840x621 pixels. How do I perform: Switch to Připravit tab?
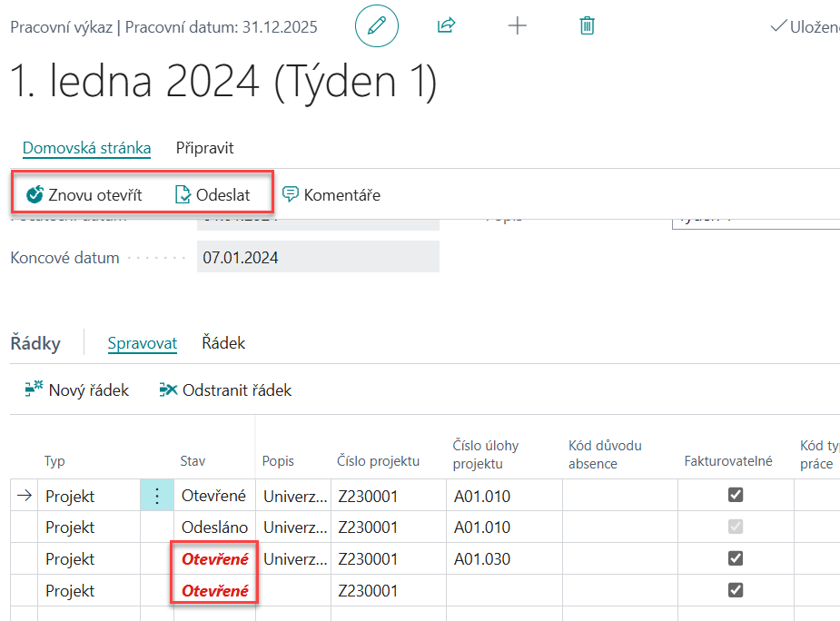click(204, 148)
